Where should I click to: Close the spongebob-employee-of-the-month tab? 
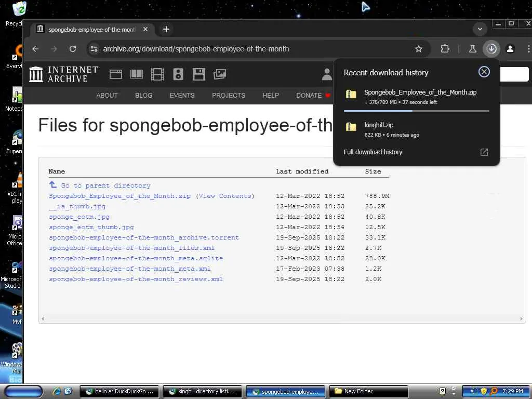145,29
